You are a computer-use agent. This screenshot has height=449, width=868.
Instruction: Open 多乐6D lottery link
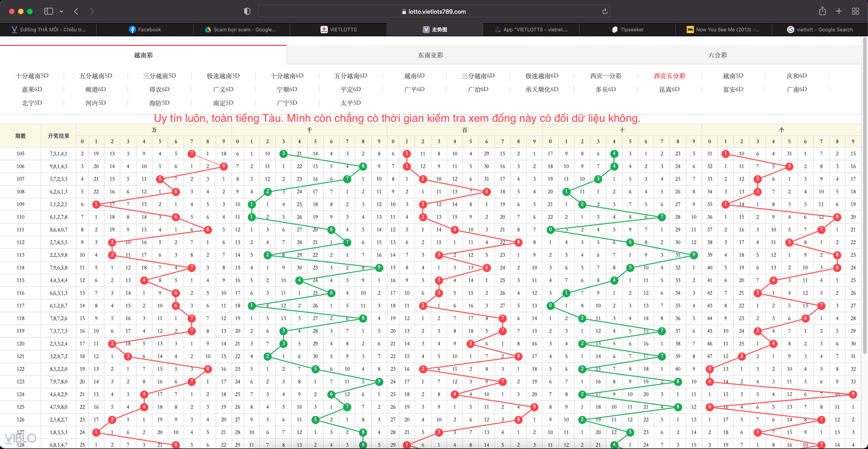605,89
